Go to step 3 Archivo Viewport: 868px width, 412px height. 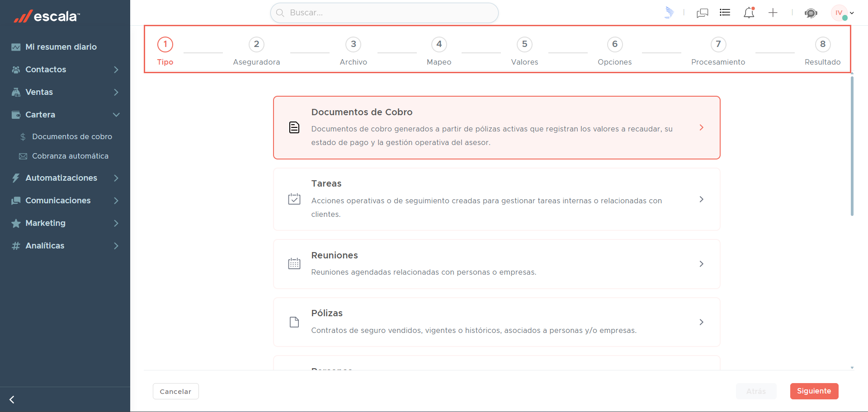click(354, 51)
